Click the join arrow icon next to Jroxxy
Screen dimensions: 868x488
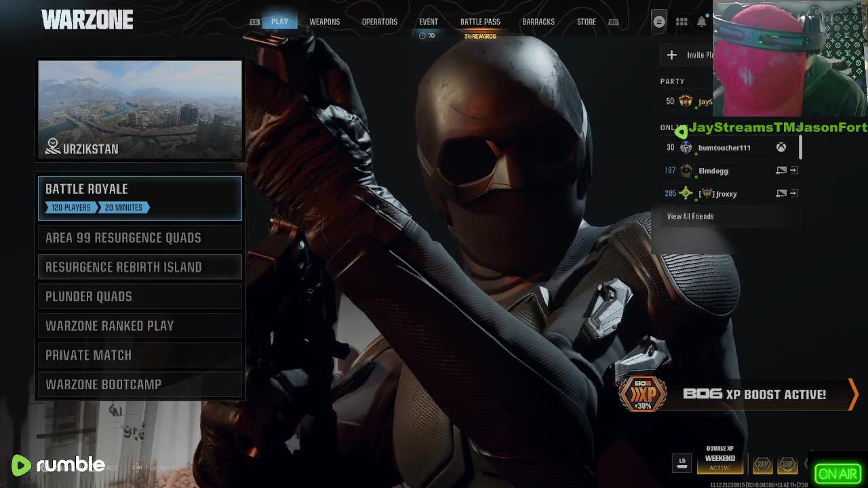[794, 193]
